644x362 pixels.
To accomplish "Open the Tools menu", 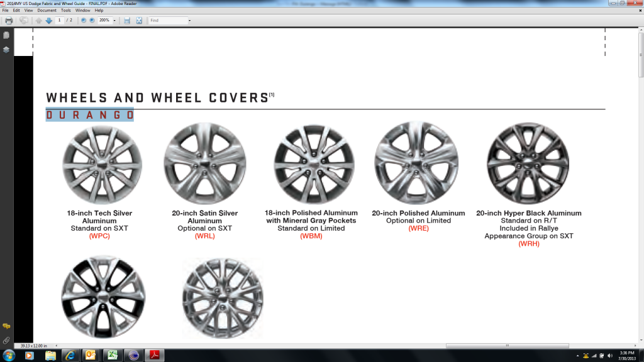I will pos(65,11).
